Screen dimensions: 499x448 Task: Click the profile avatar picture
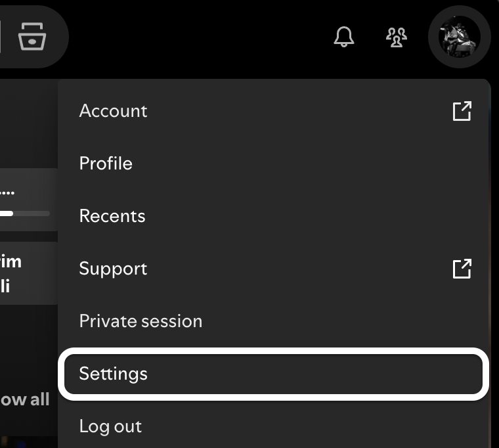tap(459, 37)
